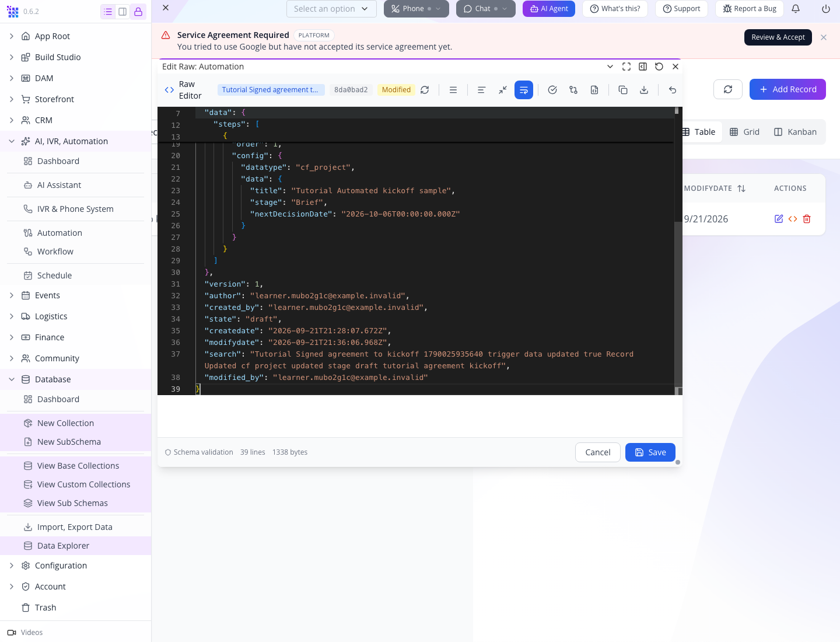This screenshot has width=840, height=642.
Task: Open the 'Select an option' dropdown
Action: (331, 9)
